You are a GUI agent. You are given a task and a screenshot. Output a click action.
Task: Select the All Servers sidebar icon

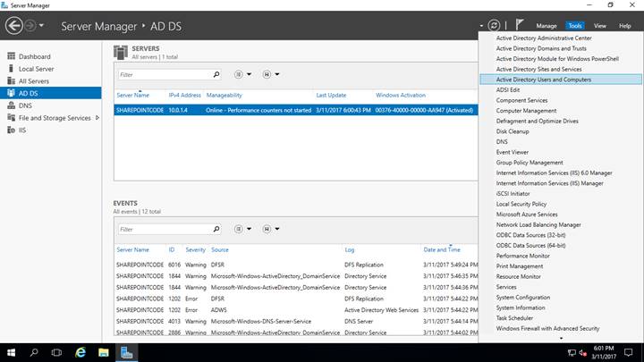click(11, 80)
